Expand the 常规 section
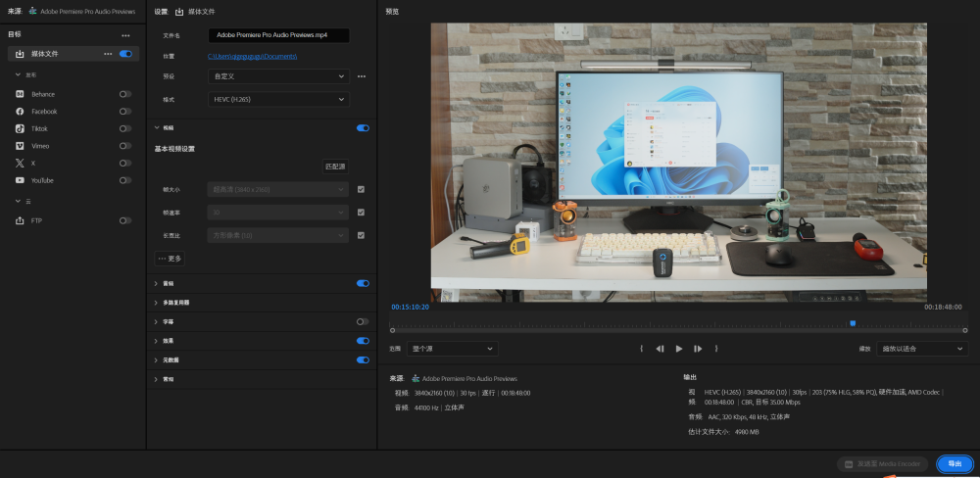Screen dimensions: 980x478 [x=157, y=379]
